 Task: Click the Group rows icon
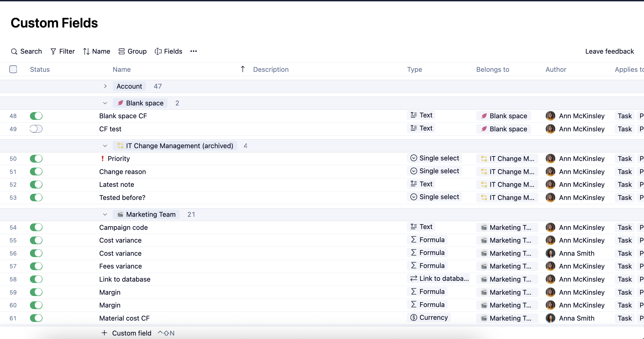pyautogui.click(x=122, y=52)
